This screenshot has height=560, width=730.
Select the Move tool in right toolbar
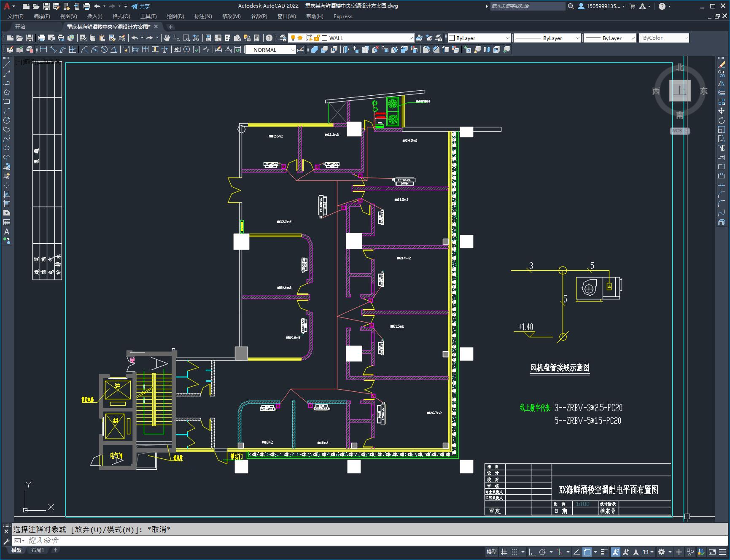tap(722, 111)
